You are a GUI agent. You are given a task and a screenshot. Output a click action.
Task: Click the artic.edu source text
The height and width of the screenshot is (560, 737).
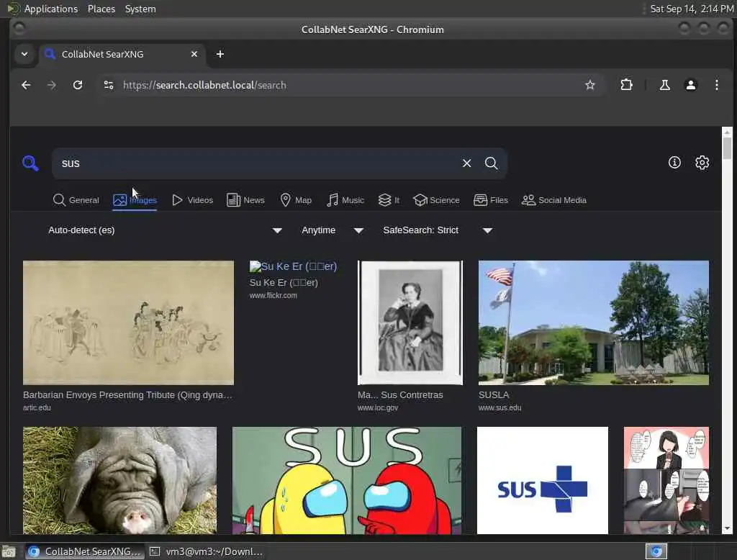(37, 408)
